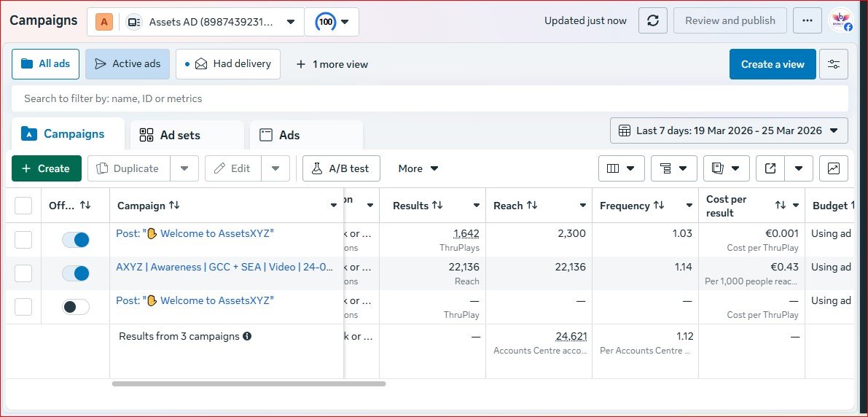Viewport: 868px width, 417px height.
Task: Click the refresh data icon
Action: [652, 21]
